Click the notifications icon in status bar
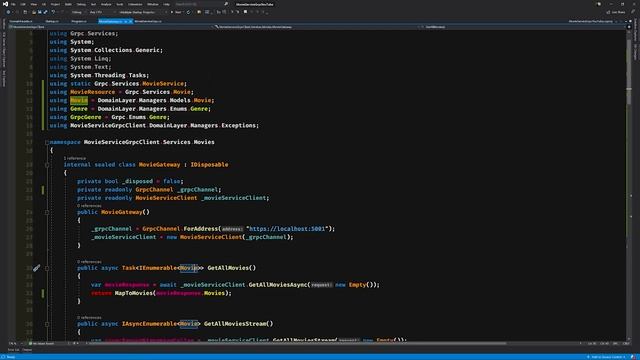640x360 pixels. coord(633,357)
